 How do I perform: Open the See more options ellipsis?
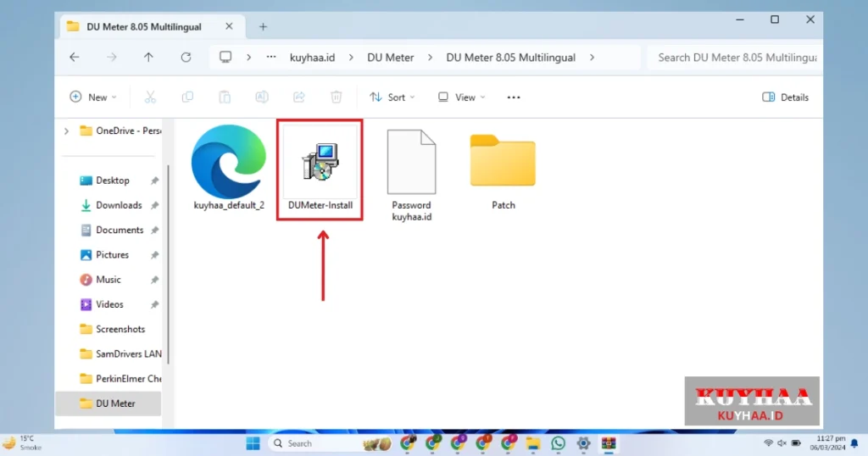[x=514, y=97]
